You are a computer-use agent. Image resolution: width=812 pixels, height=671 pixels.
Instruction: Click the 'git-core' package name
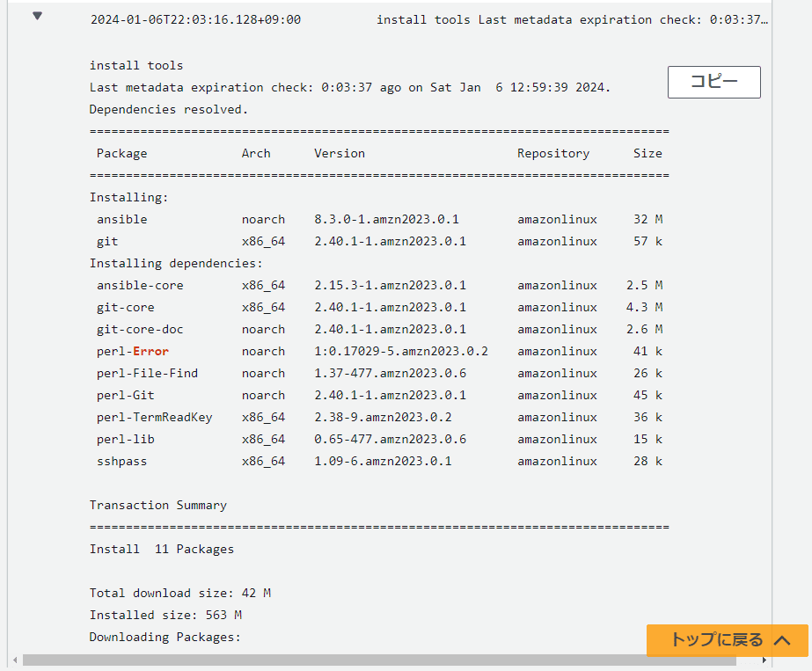tap(125, 308)
